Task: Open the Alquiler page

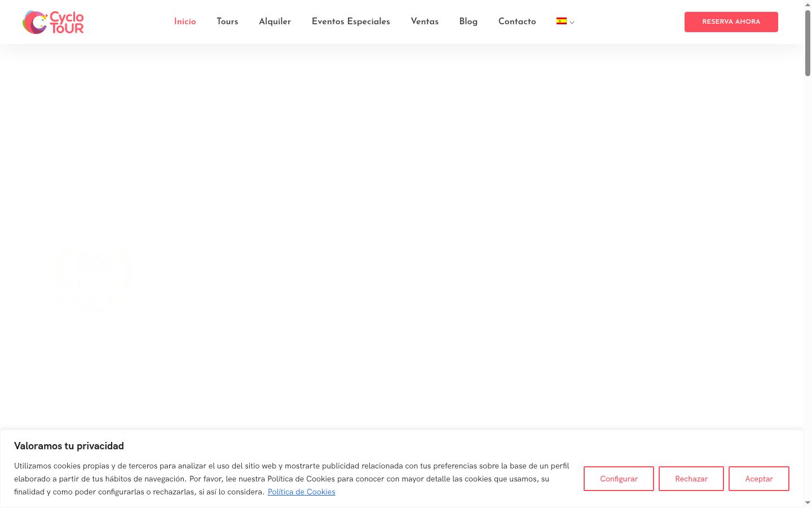Action: pos(275,21)
